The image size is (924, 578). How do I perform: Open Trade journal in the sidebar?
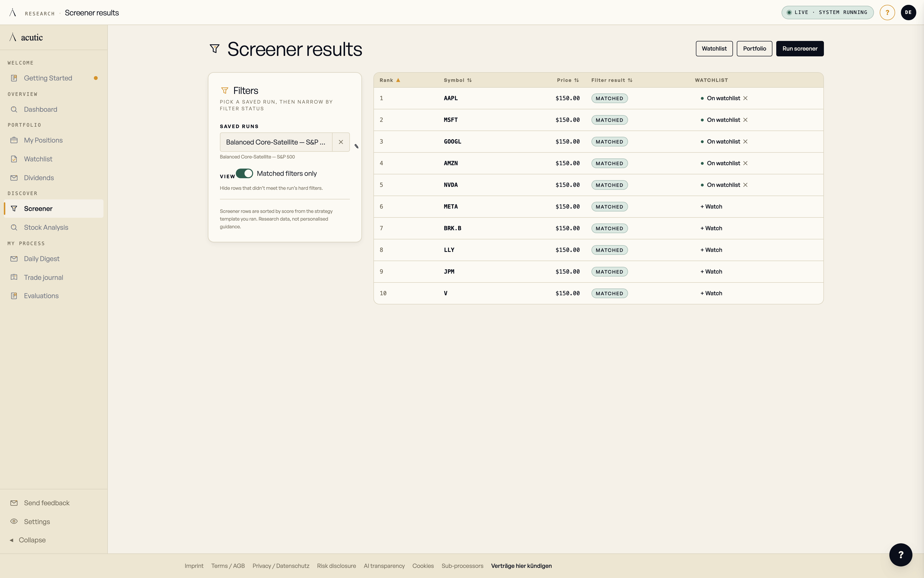point(53,277)
